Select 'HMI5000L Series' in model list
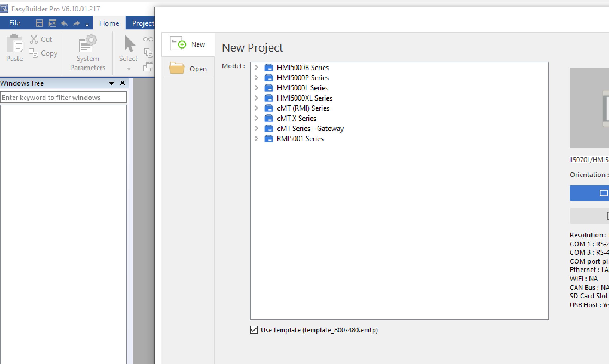Viewport: 609px width, 364px height. pos(302,88)
